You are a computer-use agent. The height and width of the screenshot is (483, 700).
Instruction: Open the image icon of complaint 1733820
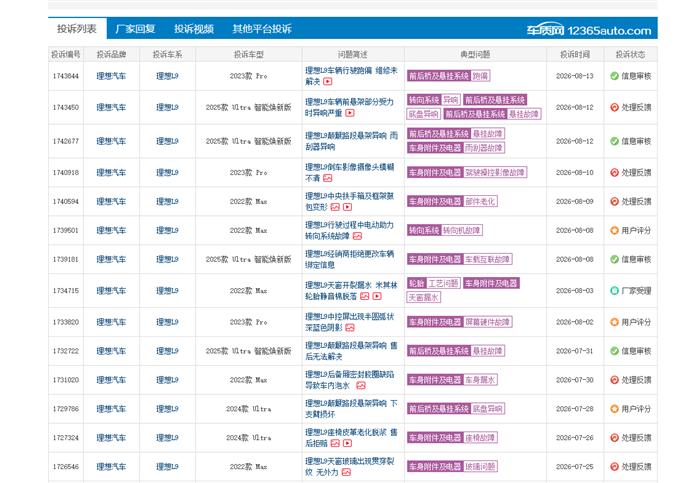coord(350,328)
